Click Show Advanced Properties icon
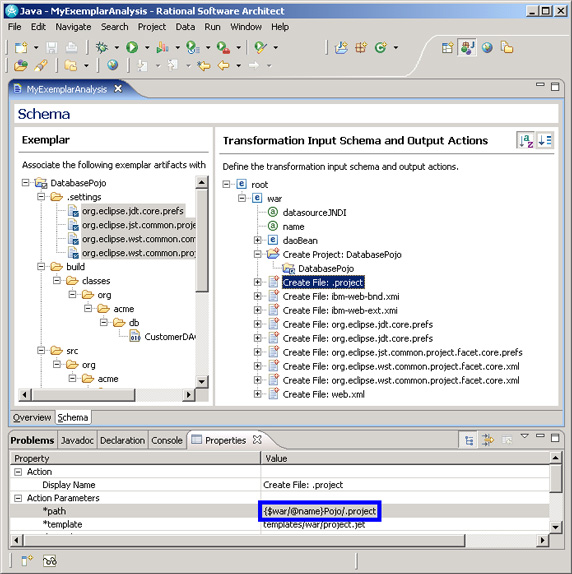 (488, 440)
